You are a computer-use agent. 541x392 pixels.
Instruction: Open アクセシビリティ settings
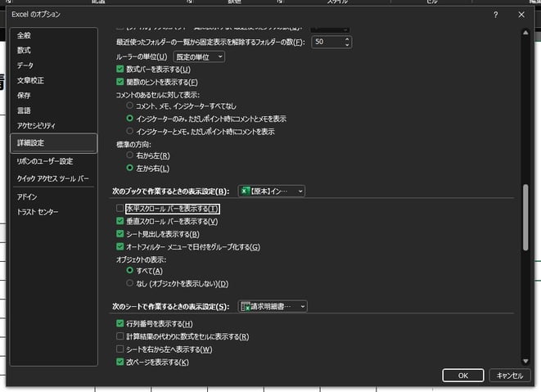36,125
